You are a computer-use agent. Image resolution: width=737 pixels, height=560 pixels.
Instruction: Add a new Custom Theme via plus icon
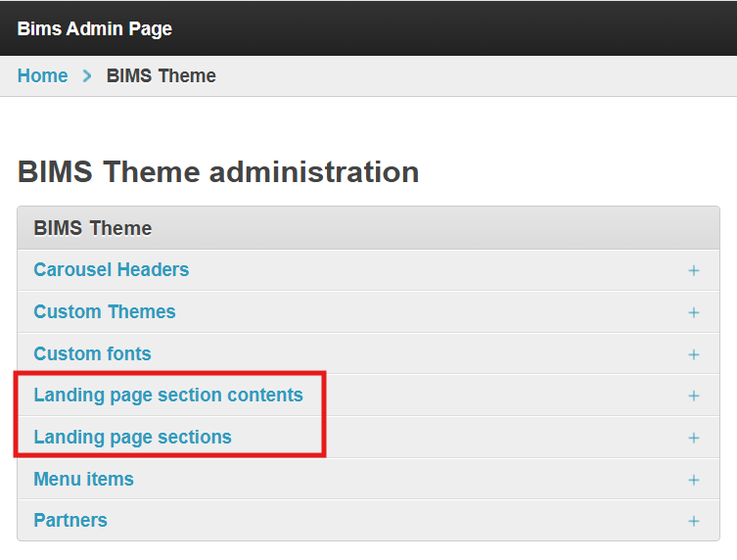(x=694, y=312)
